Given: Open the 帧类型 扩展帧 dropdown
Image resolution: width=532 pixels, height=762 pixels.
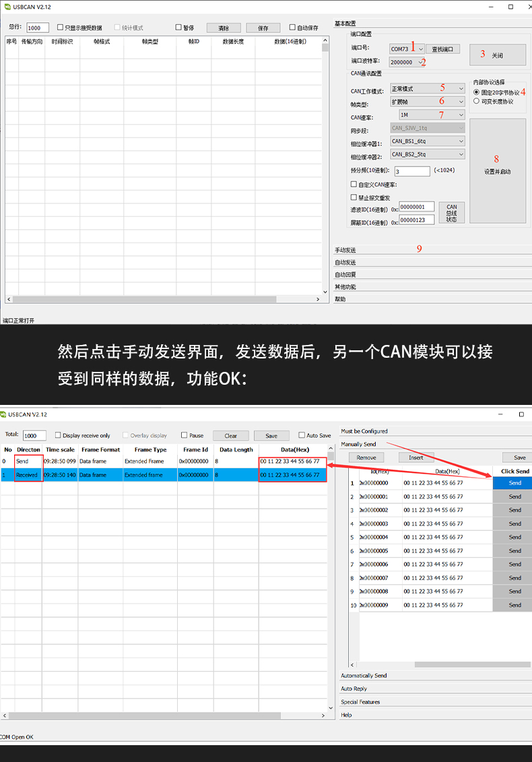Looking at the screenshot, I should [x=461, y=102].
